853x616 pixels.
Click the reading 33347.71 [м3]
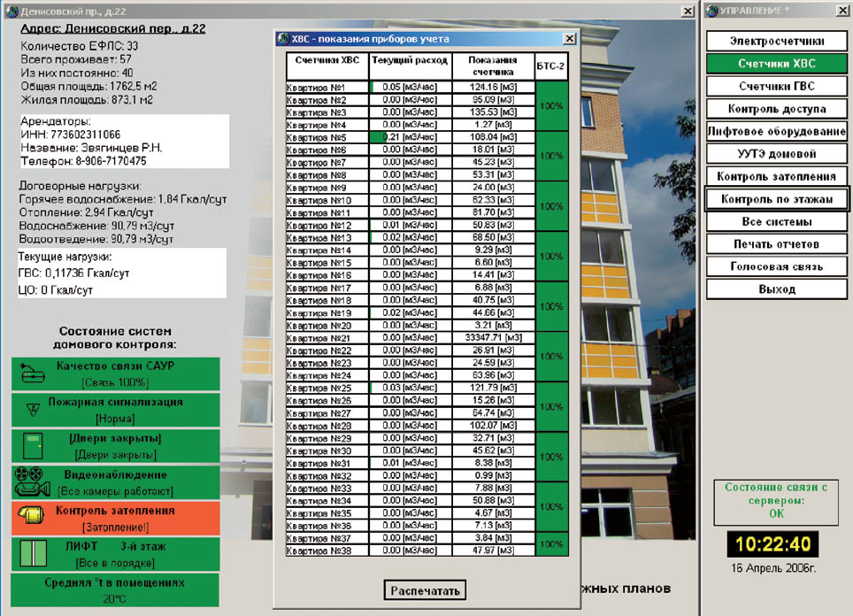coord(494,338)
